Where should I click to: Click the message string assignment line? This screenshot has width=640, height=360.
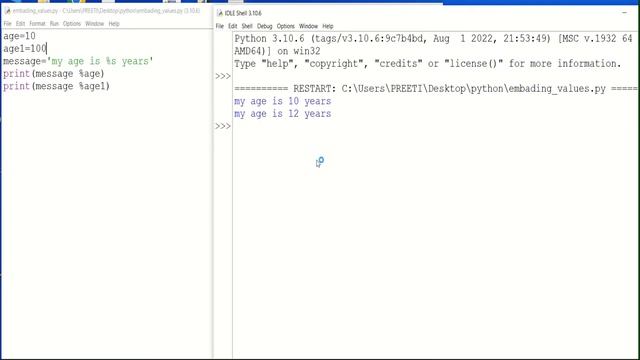tap(78, 61)
